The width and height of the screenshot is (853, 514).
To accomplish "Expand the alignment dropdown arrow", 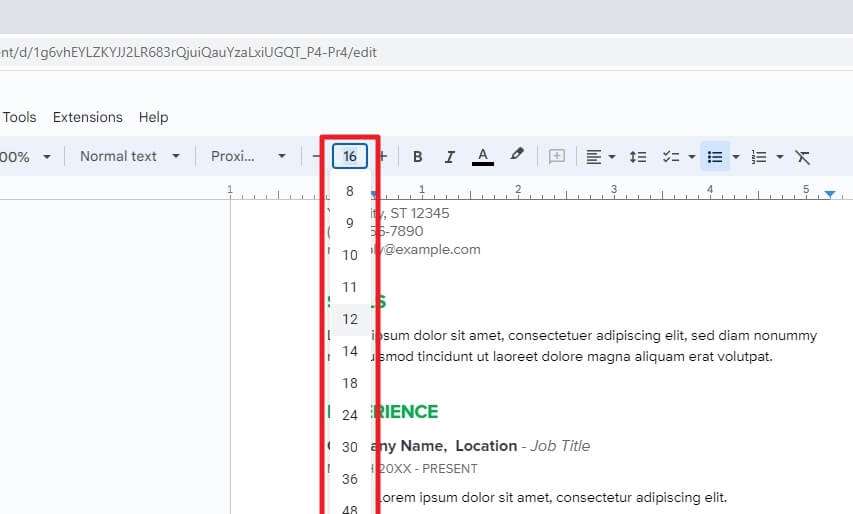I will point(611,157).
